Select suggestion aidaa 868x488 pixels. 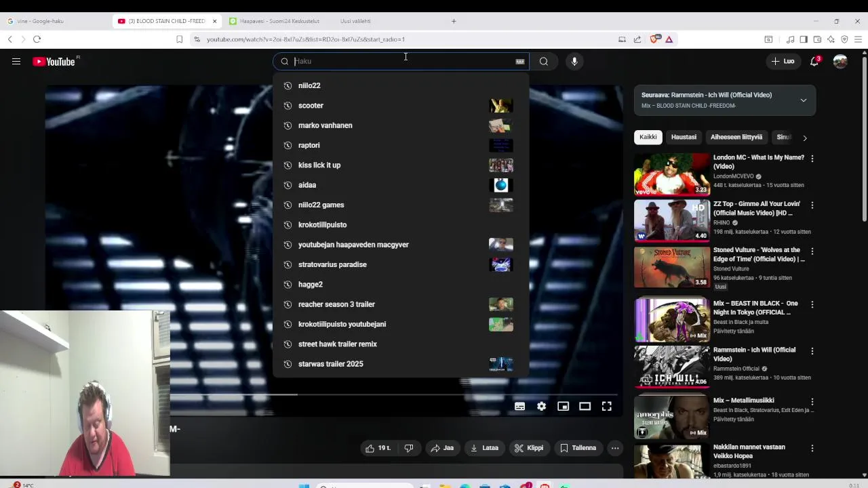point(401,185)
